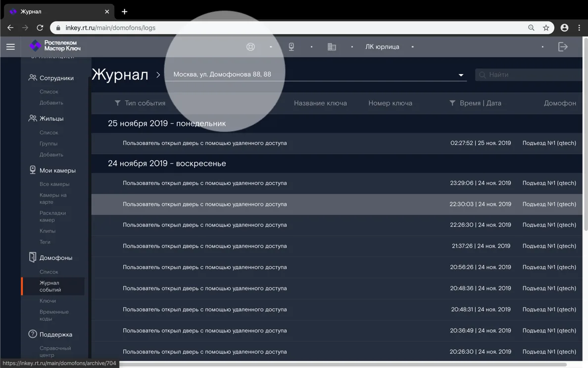Click the Мои камеры camera icon in sidebar
This screenshot has height=368, width=588.
[x=33, y=170]
